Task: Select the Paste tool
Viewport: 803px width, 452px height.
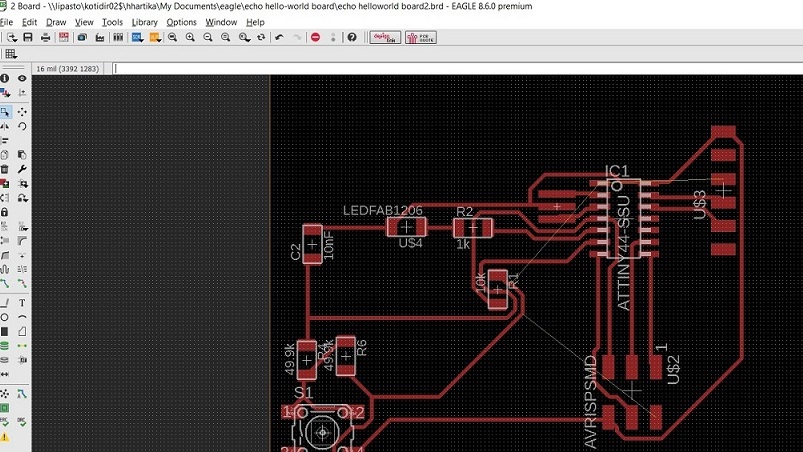Action: (22, 155)
